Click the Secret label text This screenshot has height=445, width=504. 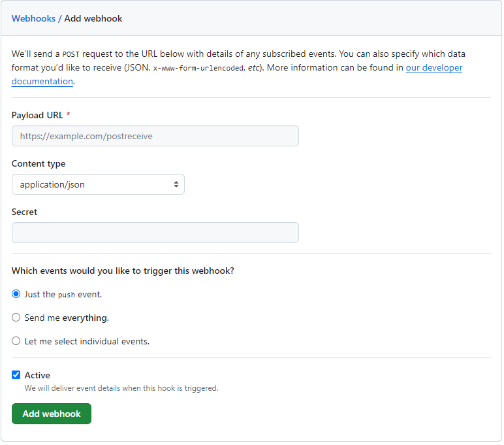pyautogui.click(x=24, y=212)
